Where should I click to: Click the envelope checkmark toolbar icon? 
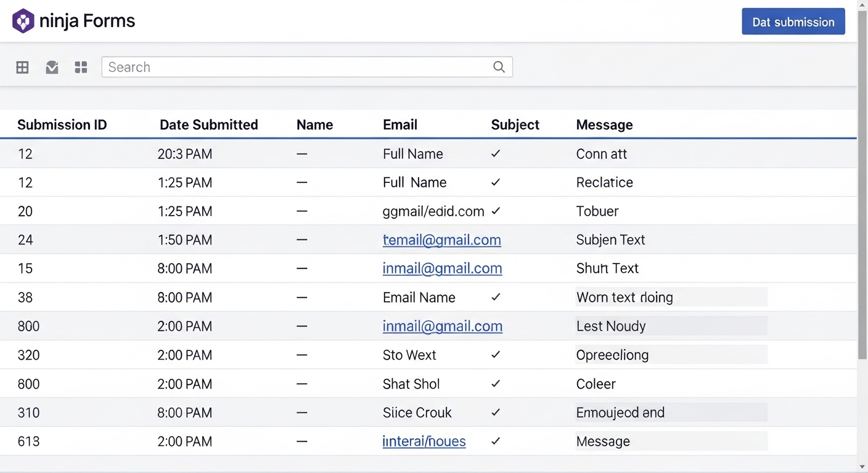point(52,67)
